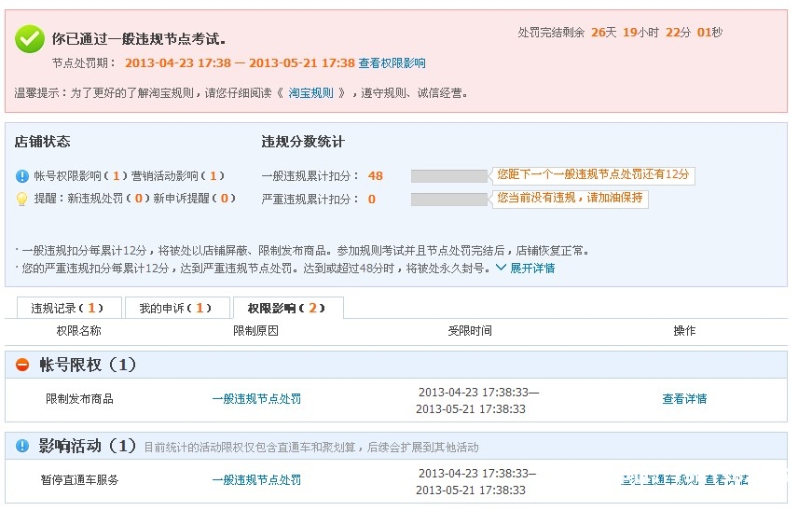Click the 严重违规累计扣分 gray progress bar

pyautogui.click(x=448, y=200)
